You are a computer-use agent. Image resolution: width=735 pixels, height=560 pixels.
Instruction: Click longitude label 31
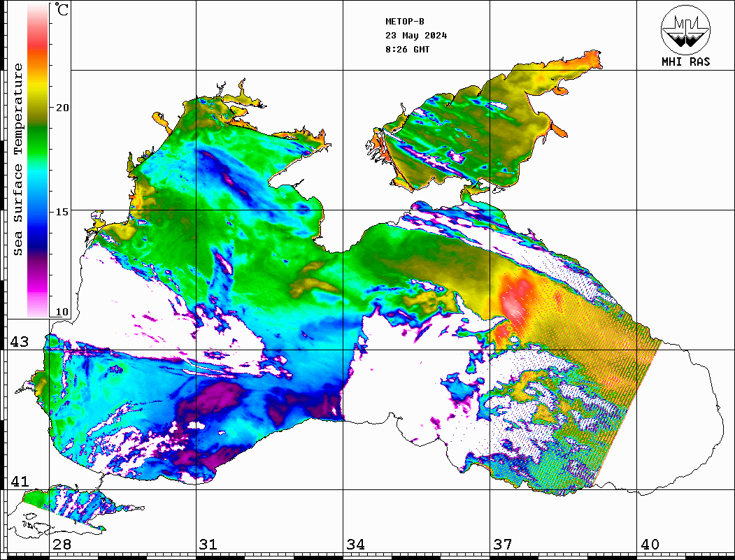click(x=208, y=545)
